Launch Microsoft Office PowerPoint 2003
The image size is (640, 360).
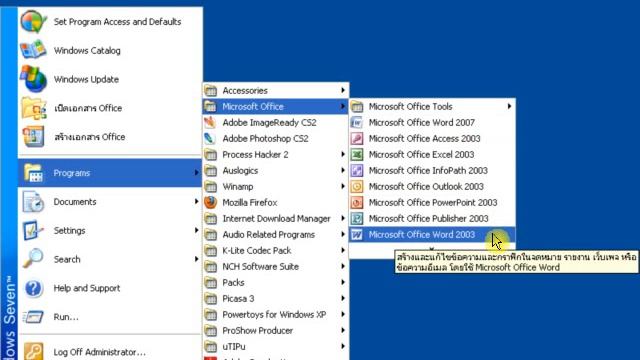[432, 202]
